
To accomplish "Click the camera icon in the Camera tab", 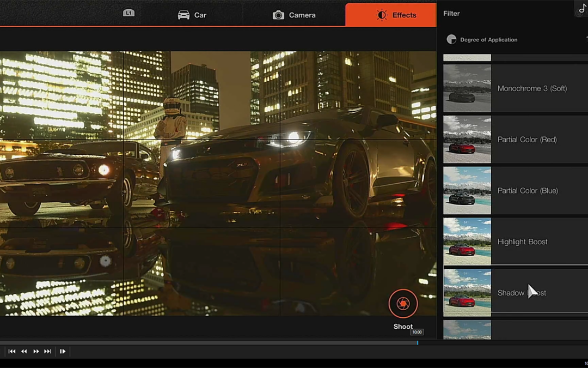I will [278, 15].
